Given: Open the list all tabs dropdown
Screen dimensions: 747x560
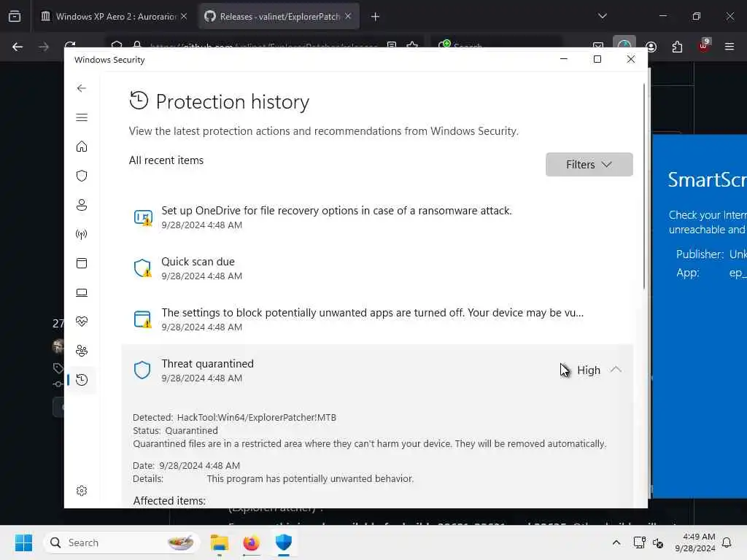Looking at the screenshot, I should click(x=602, y=16).
